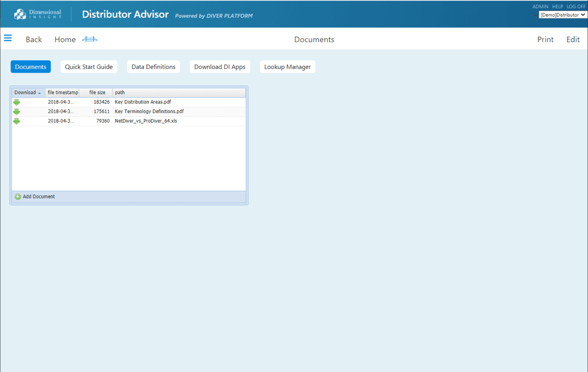Open the Download DI Apps tab
588x372 pixels.
(x=220, y=67)
